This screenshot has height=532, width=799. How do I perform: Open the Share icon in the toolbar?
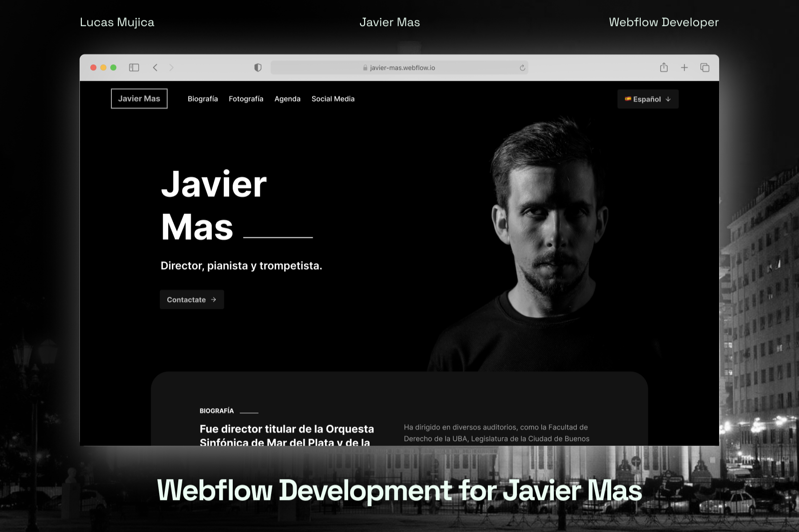tap(664, 67)
